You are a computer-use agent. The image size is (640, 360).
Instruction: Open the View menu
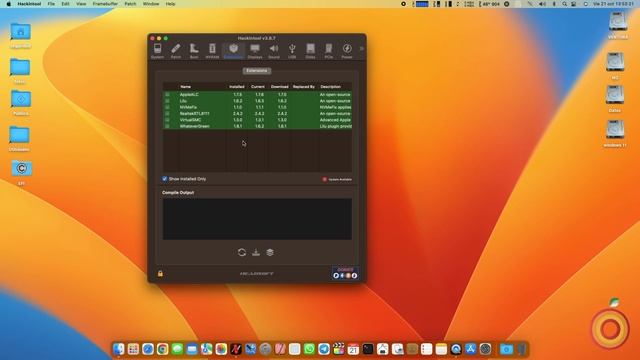point(81,4)
